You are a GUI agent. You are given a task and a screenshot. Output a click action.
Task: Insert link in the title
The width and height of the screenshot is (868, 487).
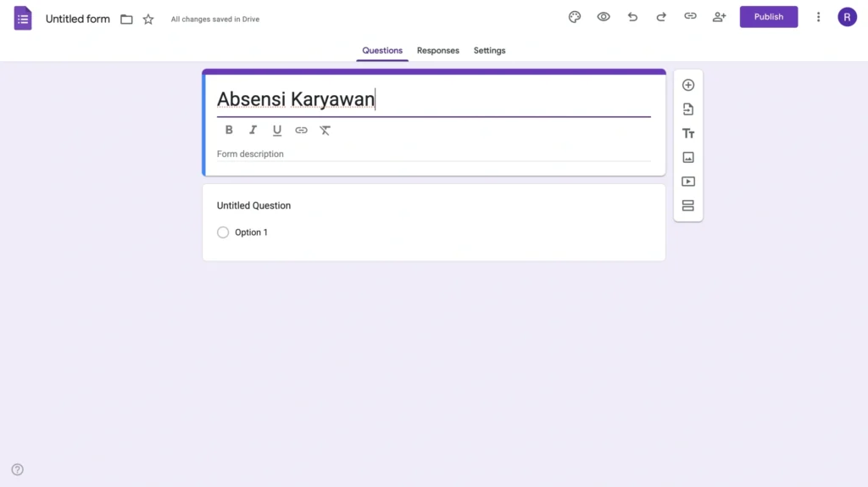301,130
